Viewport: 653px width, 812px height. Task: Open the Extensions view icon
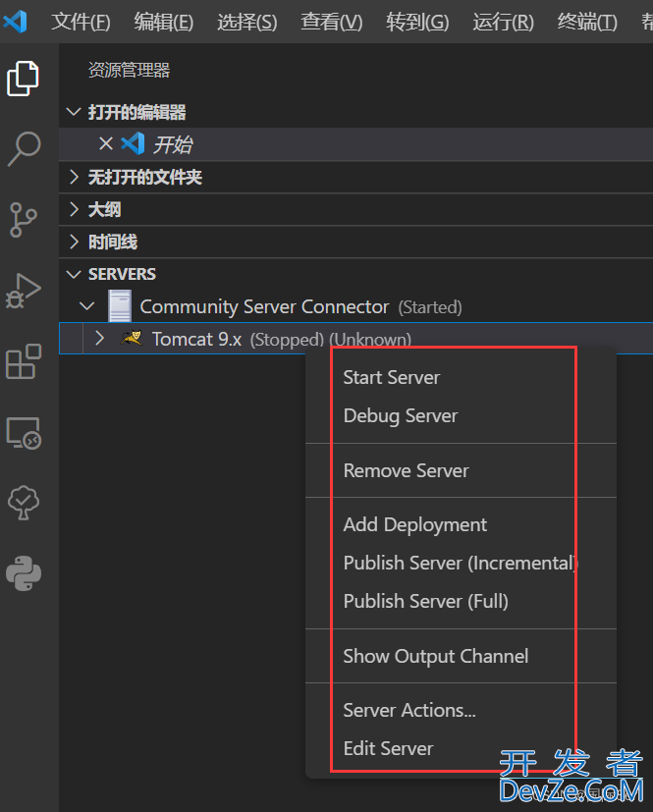click(x=24, y=361)
